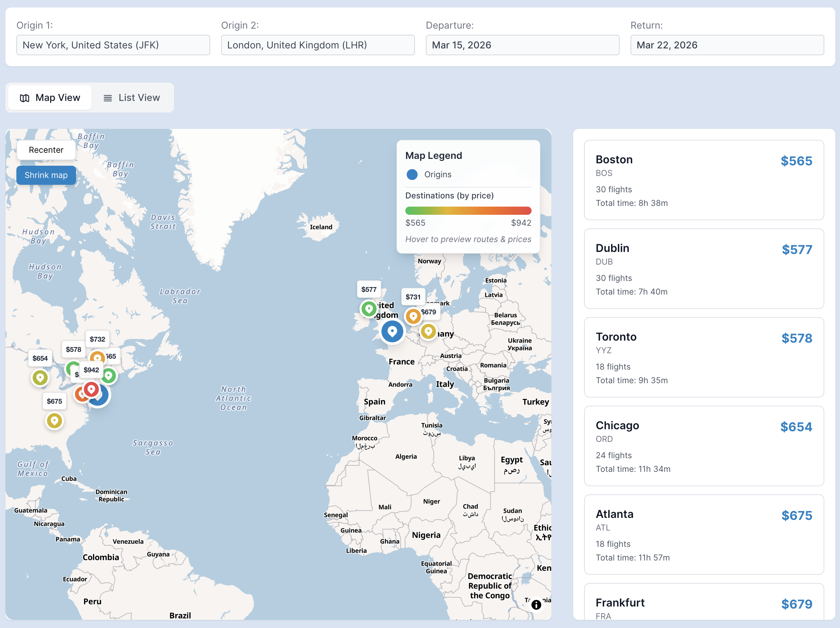Select the Toronto $578 destination card
This screenshot has width=840, height=628.
click(x=704, y=357)
